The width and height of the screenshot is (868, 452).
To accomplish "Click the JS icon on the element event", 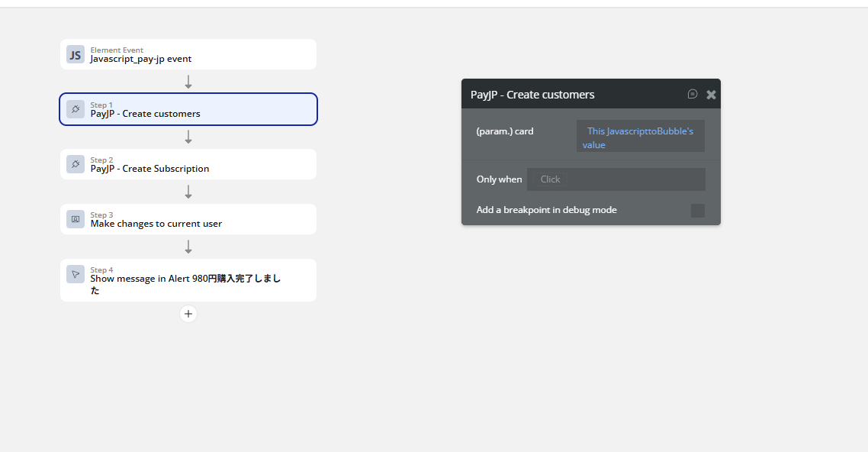I will click(75, 54).
